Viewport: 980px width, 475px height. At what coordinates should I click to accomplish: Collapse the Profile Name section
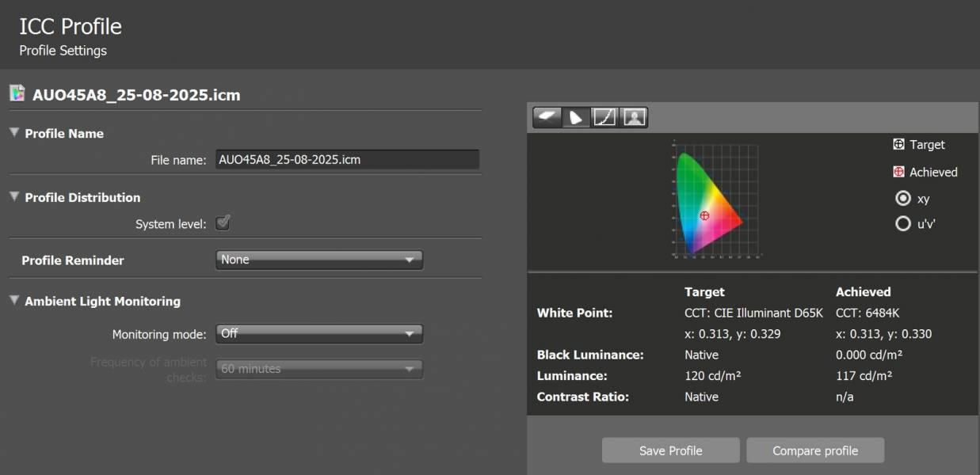point(14,133)
